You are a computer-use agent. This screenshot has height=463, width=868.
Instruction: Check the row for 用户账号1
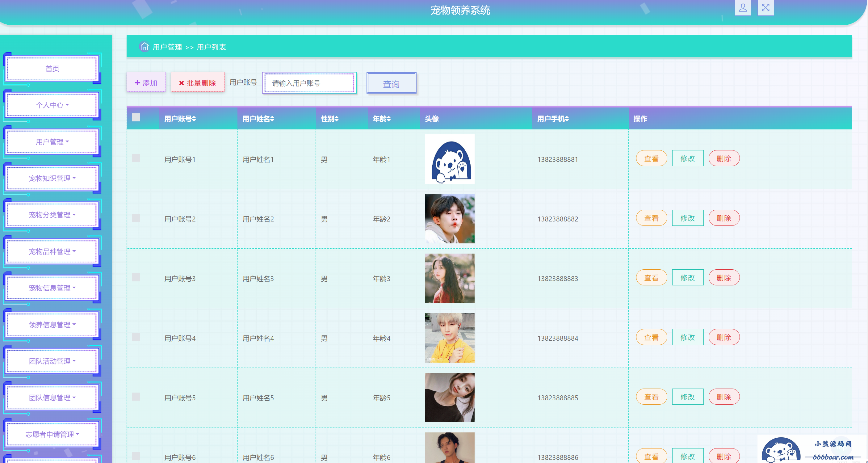pos(136,158)
